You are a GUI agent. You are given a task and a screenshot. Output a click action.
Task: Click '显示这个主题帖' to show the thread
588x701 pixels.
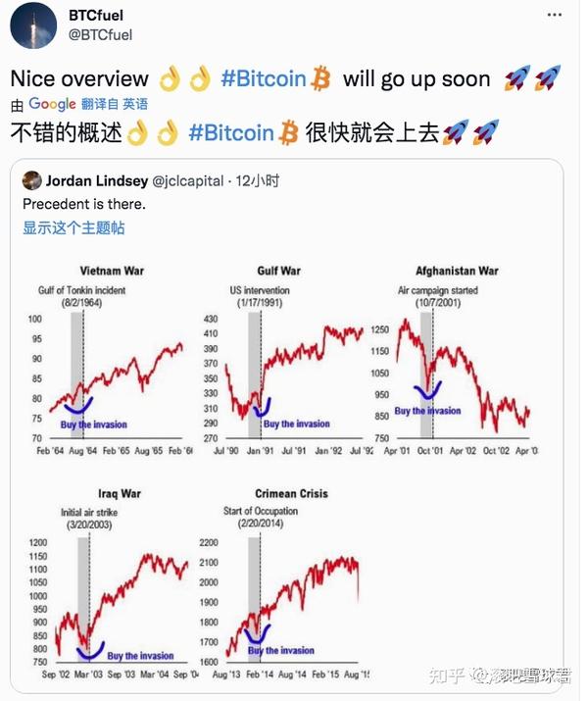point(73,228)
